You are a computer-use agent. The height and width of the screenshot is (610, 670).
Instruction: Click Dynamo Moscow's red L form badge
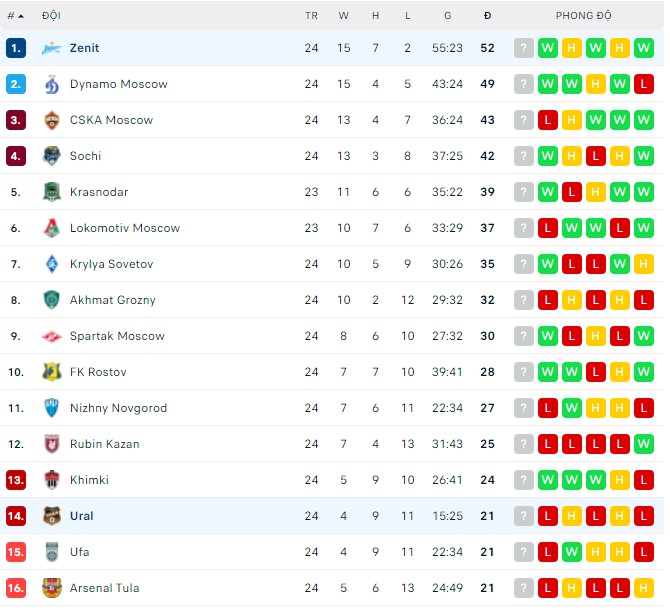pyautogui.click(x=644, y=84)
